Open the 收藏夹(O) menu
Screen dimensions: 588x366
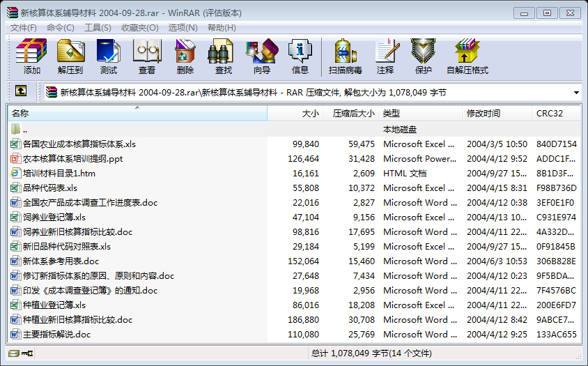click(x=140, y=27)
